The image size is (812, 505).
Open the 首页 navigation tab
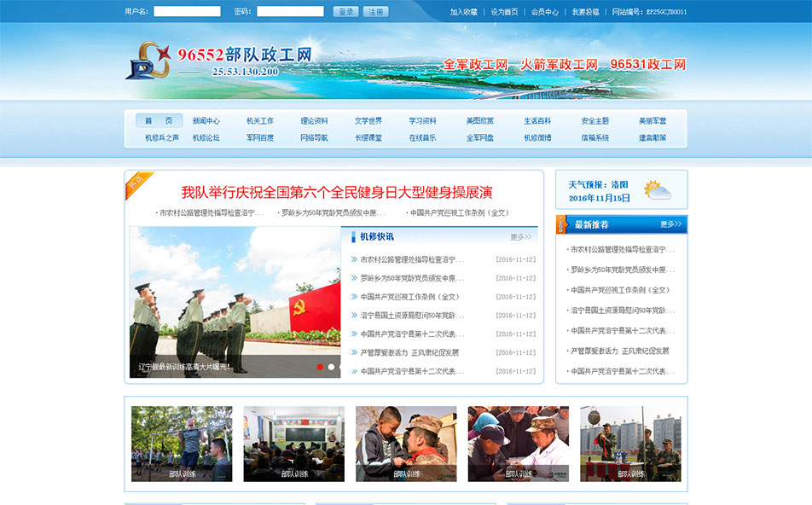(159, 121)
